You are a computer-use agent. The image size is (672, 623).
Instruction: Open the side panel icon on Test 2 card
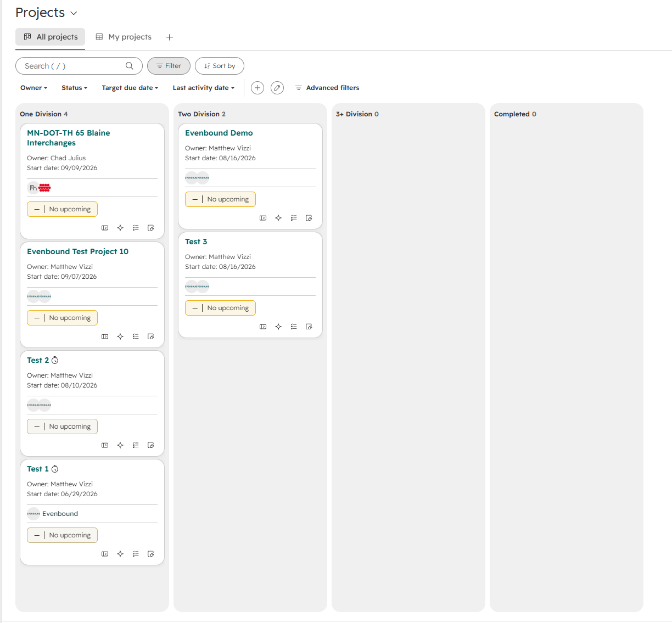[105, 445]
